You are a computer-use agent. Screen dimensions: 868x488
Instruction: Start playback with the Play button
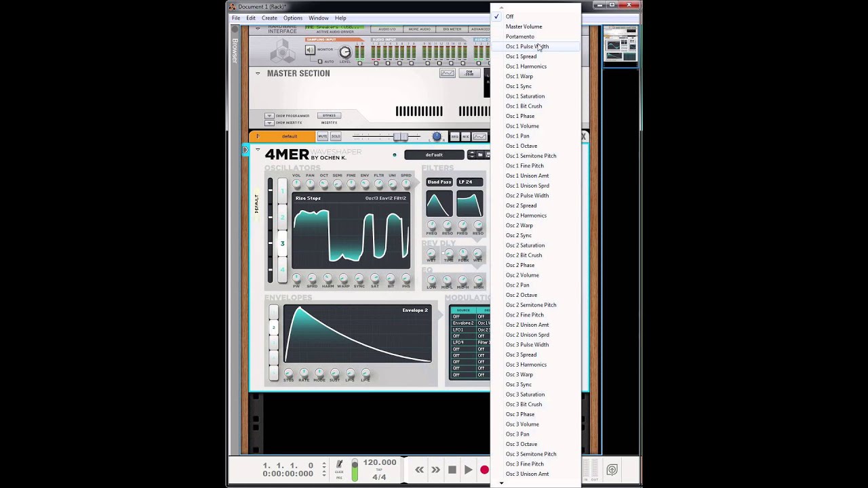(x=468, y=470)
